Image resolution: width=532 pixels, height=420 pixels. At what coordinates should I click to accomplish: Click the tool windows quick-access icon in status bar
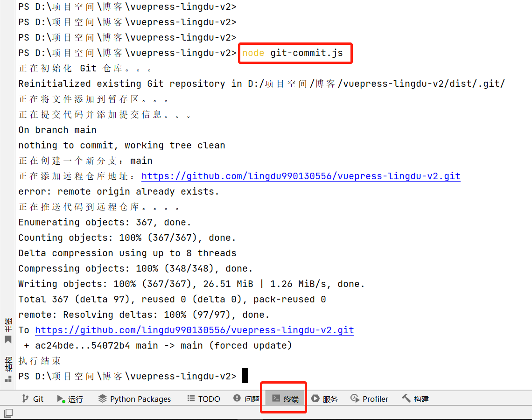[x=8, y=413]
